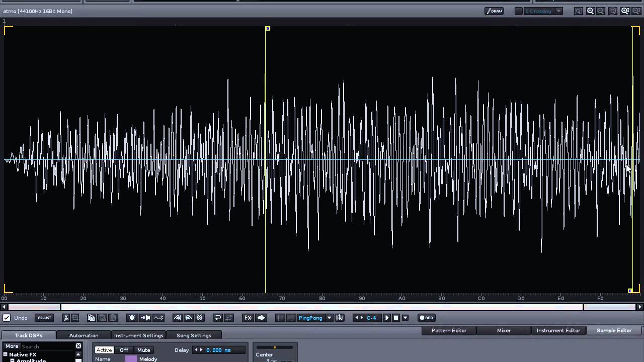Click the crossfade X icon
This screenshot has height=362, width=644.
(200, 318)
